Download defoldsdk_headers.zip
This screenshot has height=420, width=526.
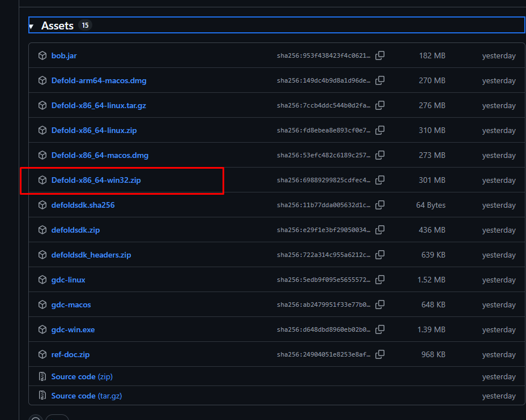(x=91, y=255)
